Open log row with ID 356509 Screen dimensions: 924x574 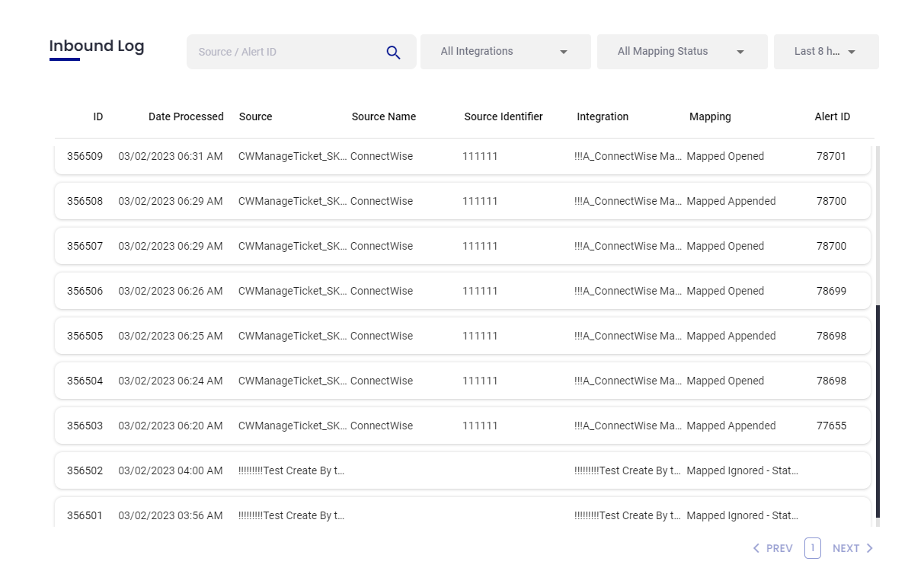(462, 157)
